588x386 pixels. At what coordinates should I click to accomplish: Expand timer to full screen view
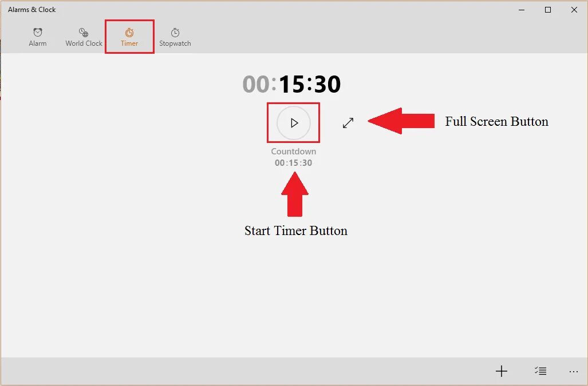(348, 123)
